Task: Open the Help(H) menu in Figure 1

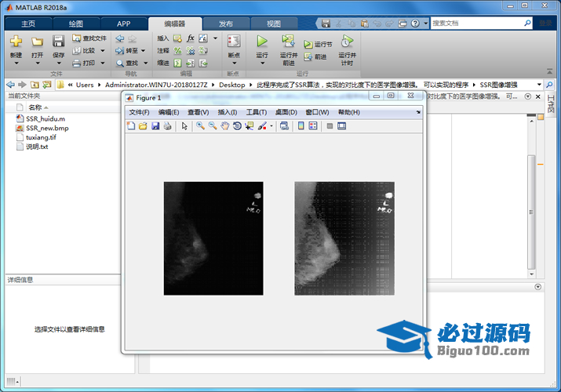Action: (x=349, y=112)
